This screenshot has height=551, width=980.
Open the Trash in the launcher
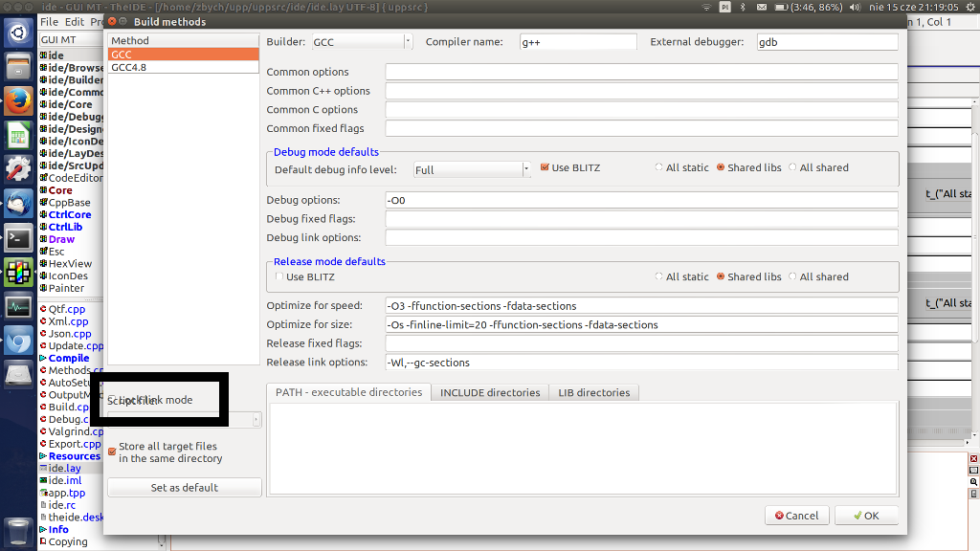[x=18, y=531]
